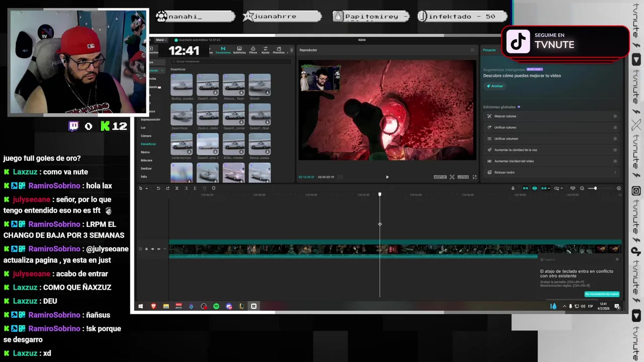Toggle the main track magnet
Image resolution: width=644 pixels, height=362 pixels.
(x=526, y=188)
